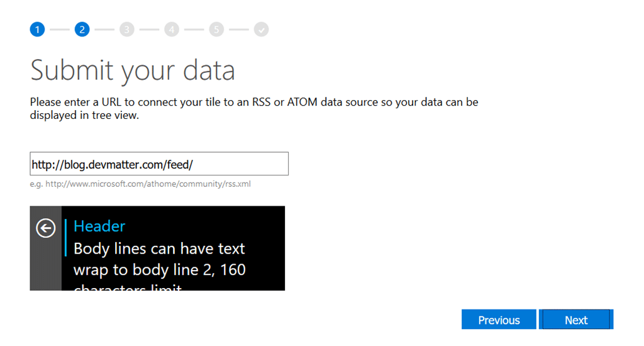Click the blue Header text in preview

pos(99,226)
